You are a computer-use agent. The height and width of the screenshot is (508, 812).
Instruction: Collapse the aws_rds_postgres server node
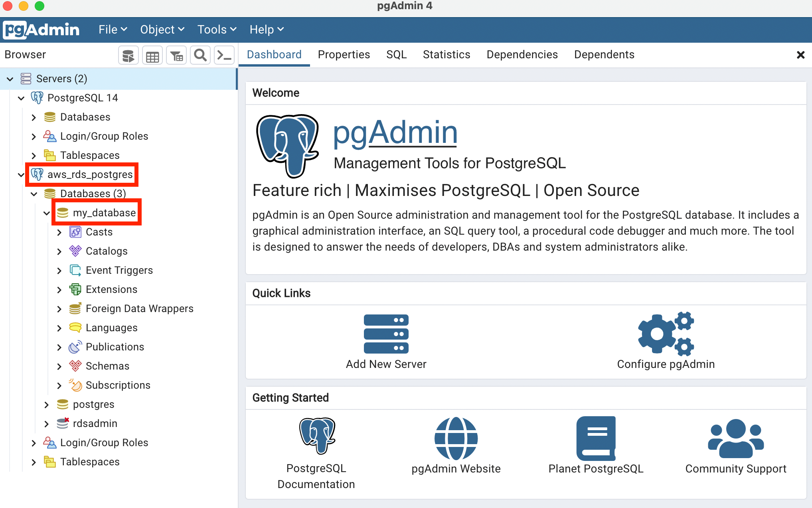coord(21,175)
